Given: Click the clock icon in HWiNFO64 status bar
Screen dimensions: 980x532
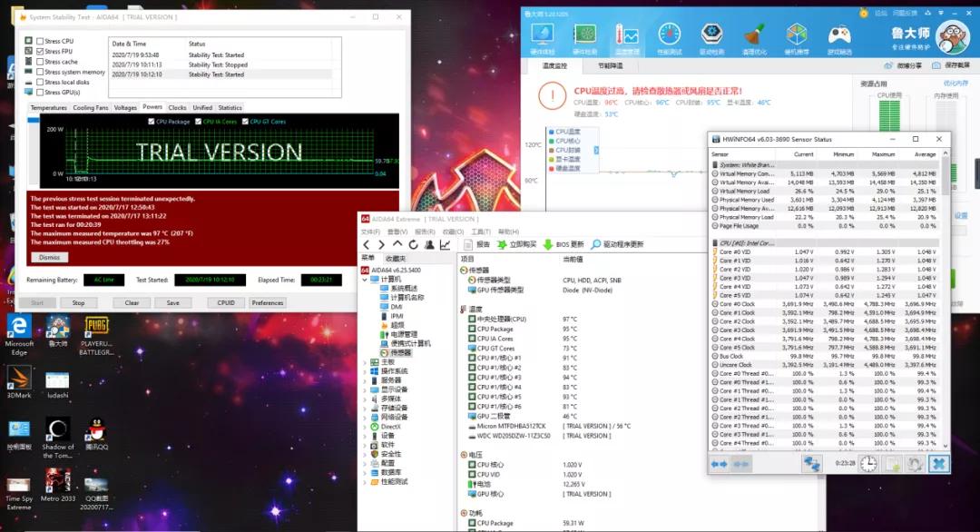Looking at the screenshot, I should point(867,463).
